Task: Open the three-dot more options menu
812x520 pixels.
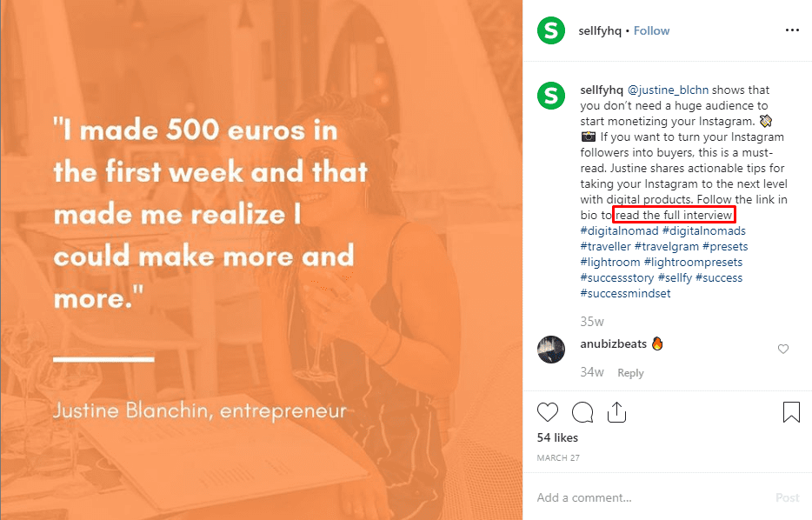Action: [x=791, y=30]
